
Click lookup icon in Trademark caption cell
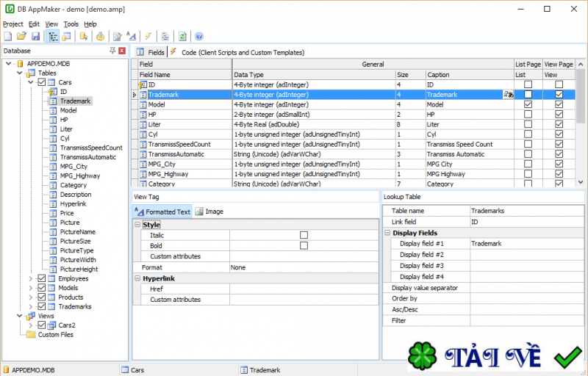coord(508,95)
